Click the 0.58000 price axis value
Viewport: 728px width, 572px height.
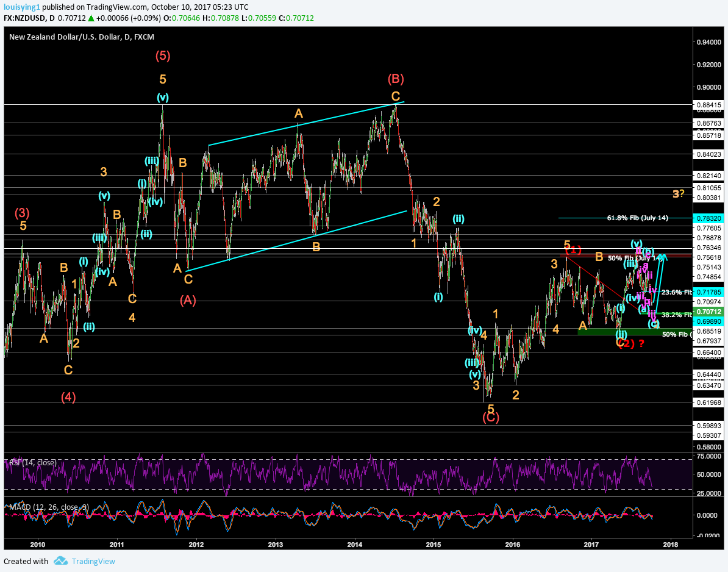click(x=709, y=447)
